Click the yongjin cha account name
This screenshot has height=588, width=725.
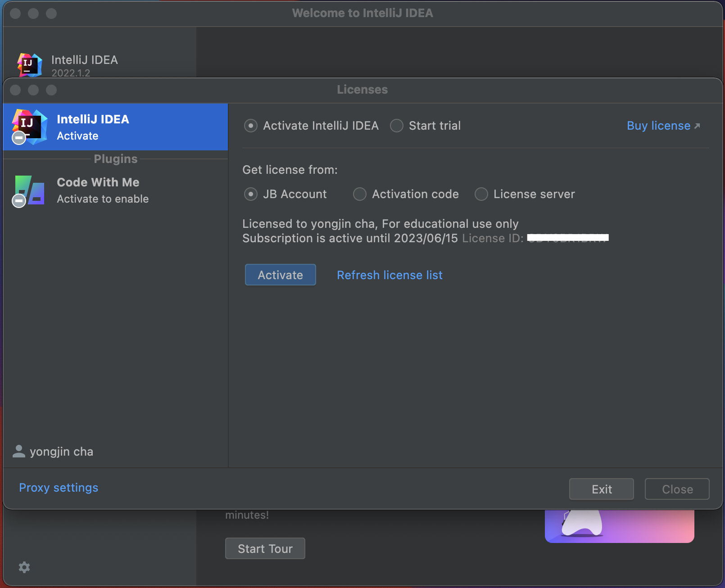pos(61,452)
